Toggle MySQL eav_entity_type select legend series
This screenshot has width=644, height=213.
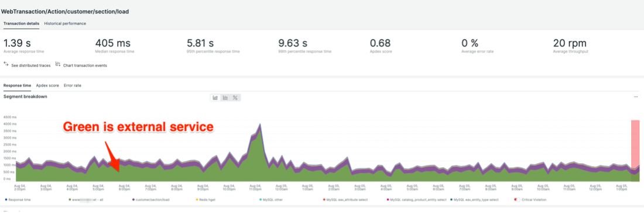(x=474, y=200)
